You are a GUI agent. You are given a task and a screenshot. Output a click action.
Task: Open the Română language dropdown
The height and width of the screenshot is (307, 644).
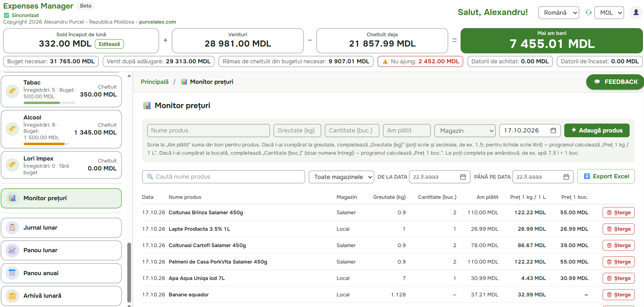[559, 13]
